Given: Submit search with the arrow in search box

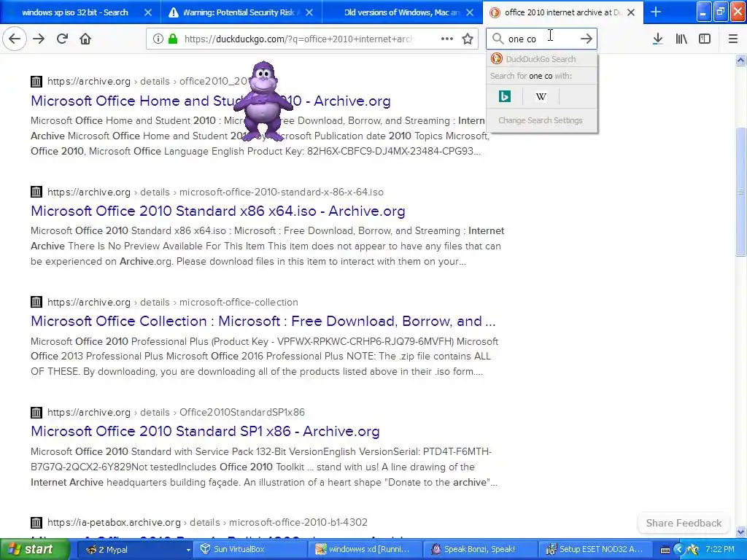Looking at the screenshot, I should click(x=587, y=39).
